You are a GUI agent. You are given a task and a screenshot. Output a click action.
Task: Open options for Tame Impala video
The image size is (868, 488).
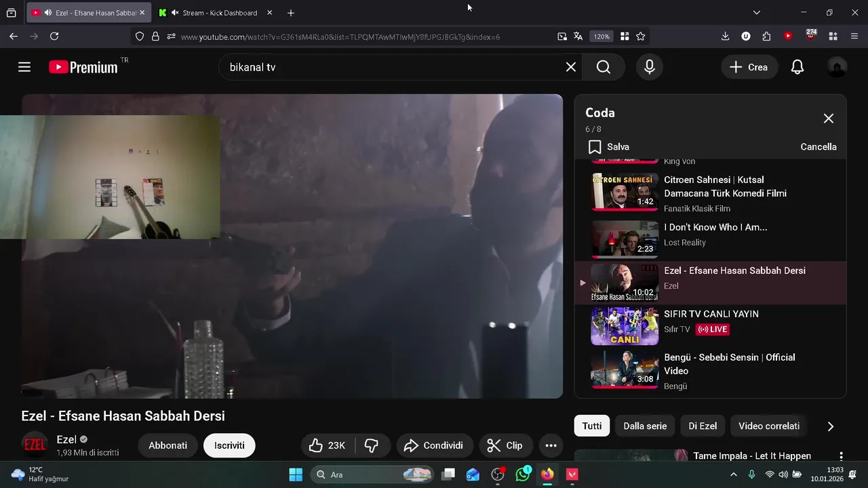(x=841, y=456)
